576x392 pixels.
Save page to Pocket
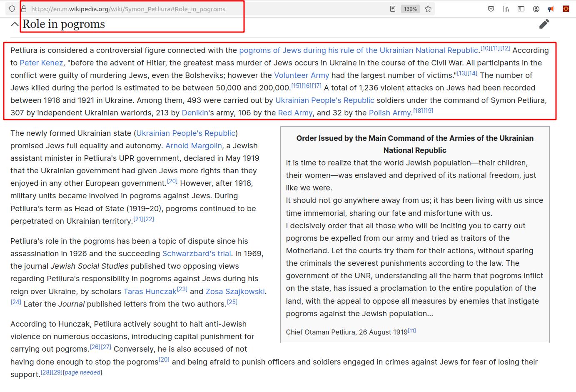tap(491, 9)
